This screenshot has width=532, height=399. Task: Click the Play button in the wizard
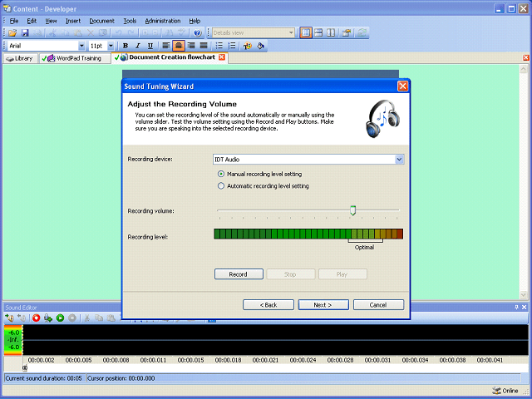point(342,274)
